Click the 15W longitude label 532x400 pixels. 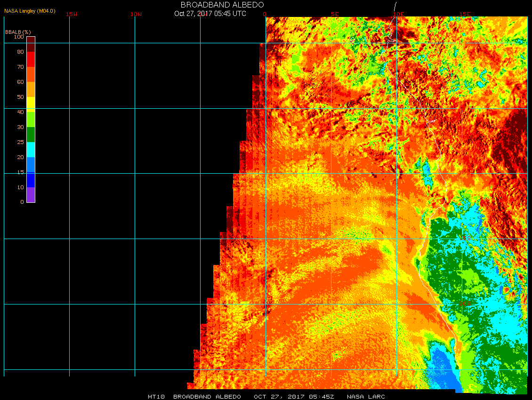point(72,14)
